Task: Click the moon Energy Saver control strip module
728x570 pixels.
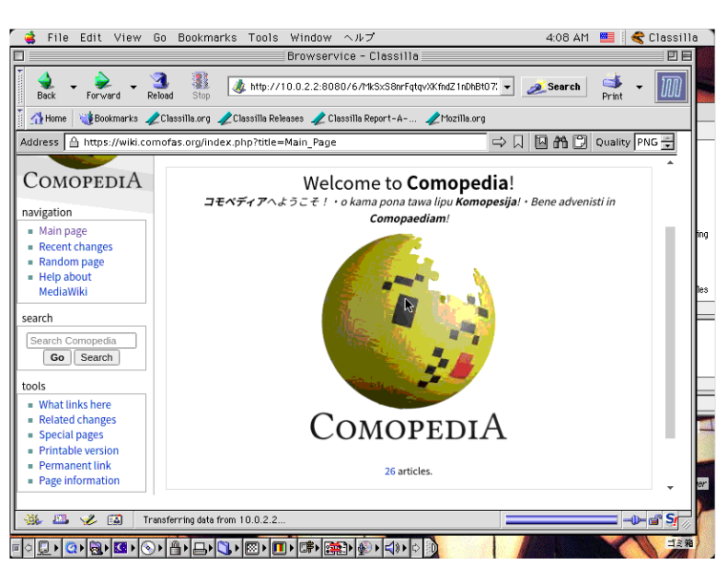Action: pyautogui.click(x=120, y=549)
